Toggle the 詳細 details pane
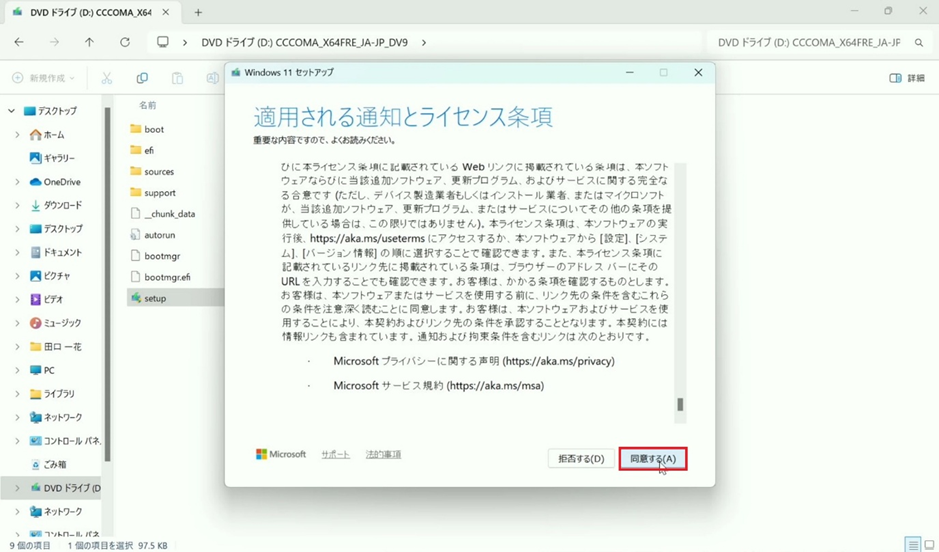The height and width of the screenshot is (552, 939). [x=907, y=78]
